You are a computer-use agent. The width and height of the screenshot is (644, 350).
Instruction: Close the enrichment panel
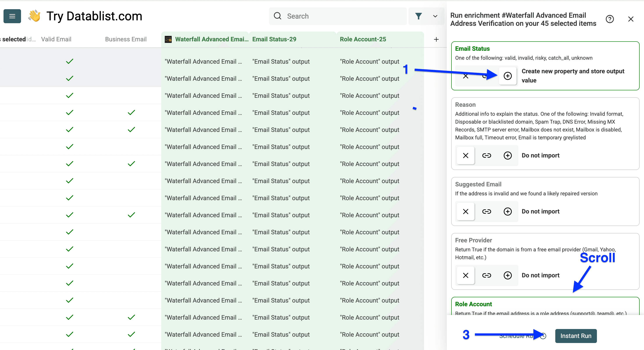631,19
